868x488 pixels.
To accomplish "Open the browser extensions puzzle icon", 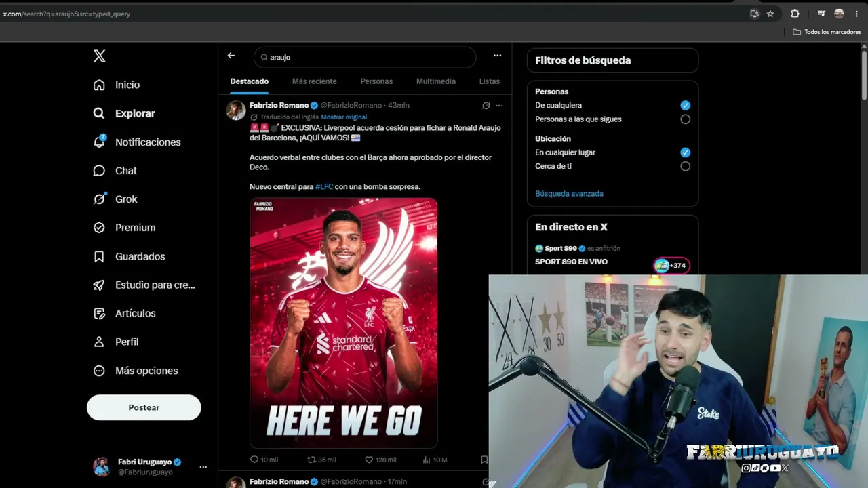I will 795,14.
